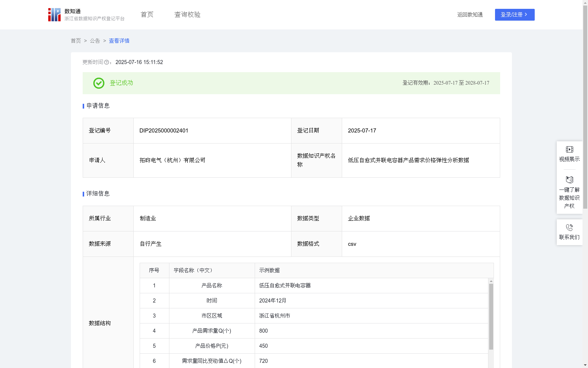Viewport: 588px width, 368px height.
Task: Click the 数据结构 row label
Action: tap(100, 323)
